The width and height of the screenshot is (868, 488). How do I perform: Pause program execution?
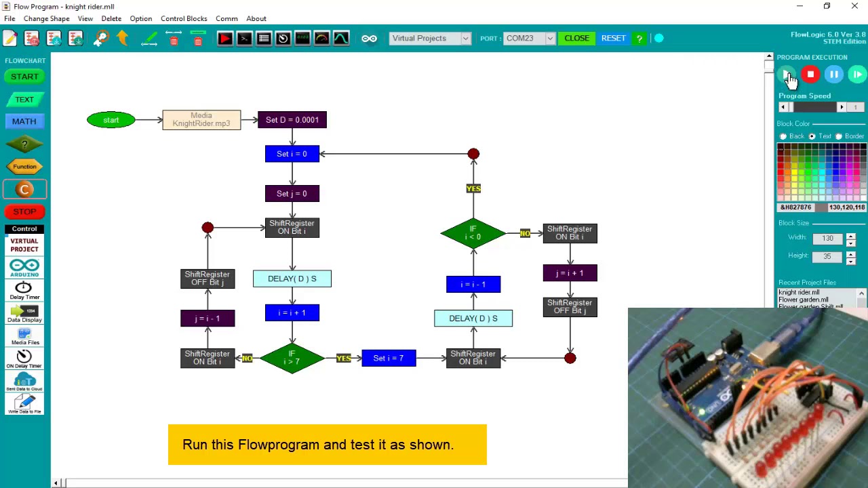coord(834,75)
